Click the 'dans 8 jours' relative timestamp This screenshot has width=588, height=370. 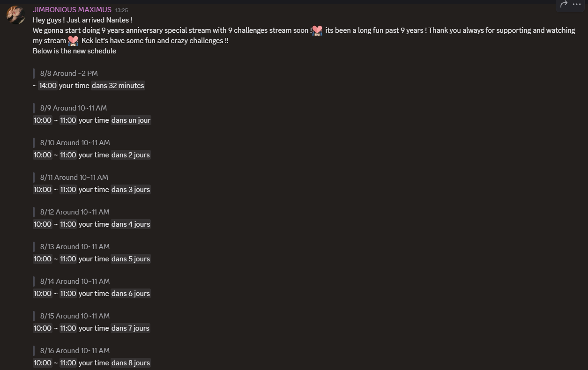tap(131, 363)
